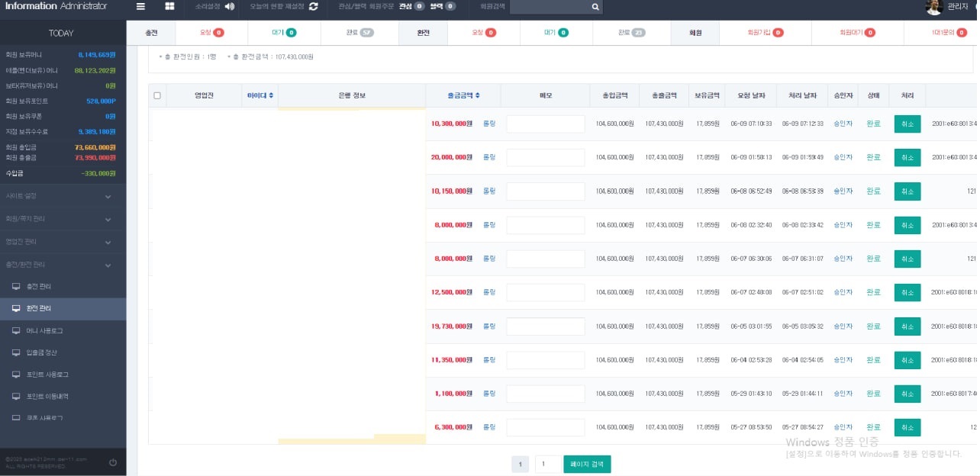This screenshot has width=980, height=476.
Task: Check the select-all checkbox in table header
Action: point(157,95)
